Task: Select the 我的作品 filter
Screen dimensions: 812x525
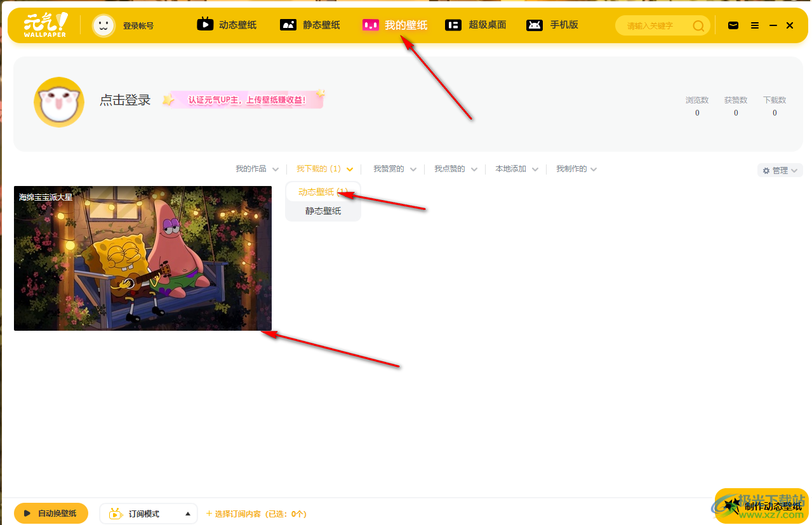Action: [x=251, y=169]
